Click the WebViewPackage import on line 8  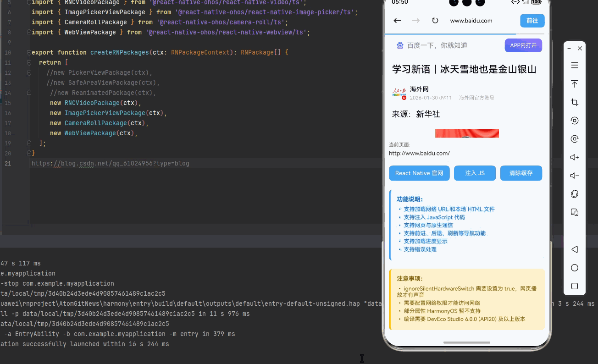pyautogui.click(x=171, y=32)
